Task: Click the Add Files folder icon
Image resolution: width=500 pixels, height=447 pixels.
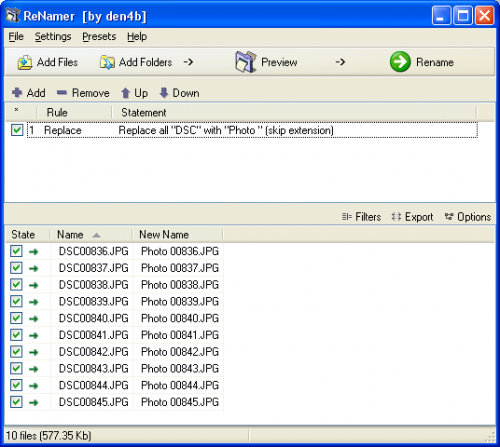Action: pyautogui.click(x=25, y=62)
